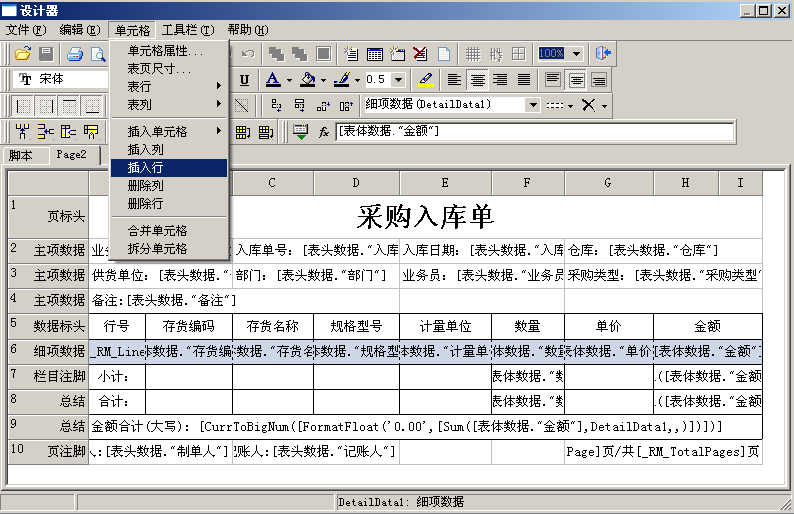The height and width of the screenshot is (514, 794).
Task: Open the fill color dropdown arrow
Action: (x=323, y=80)
